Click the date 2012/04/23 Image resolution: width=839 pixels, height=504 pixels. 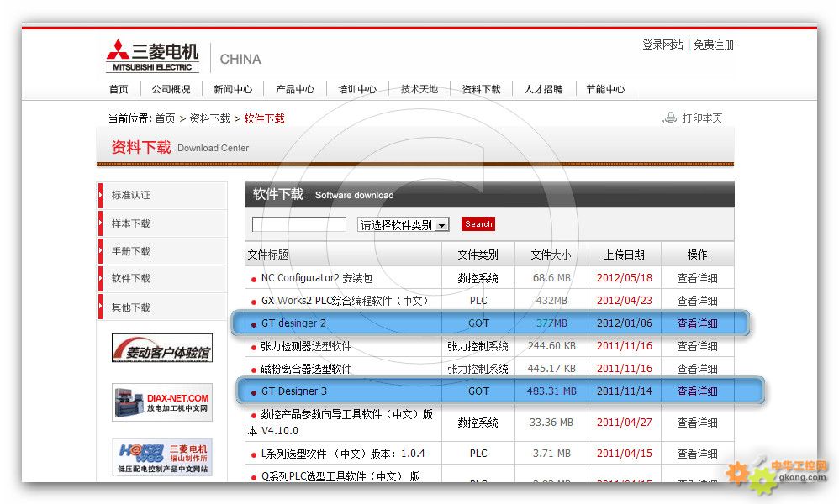(x=625, y=301)
